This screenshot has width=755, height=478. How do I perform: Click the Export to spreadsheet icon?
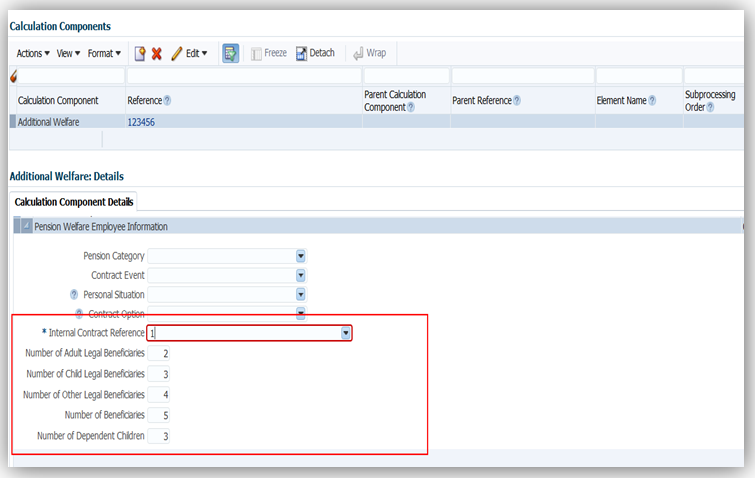pyautogui.click(x=230, y=53)
